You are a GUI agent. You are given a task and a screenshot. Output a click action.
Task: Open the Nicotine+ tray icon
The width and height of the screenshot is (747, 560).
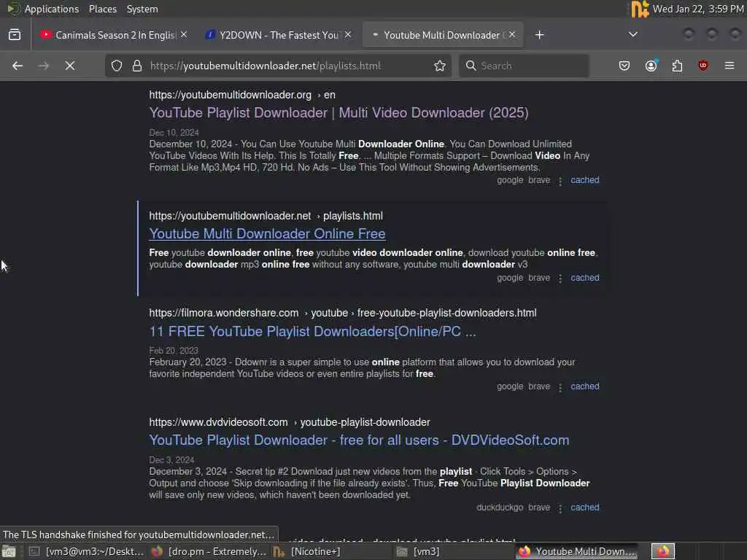(x=640, y=9)
